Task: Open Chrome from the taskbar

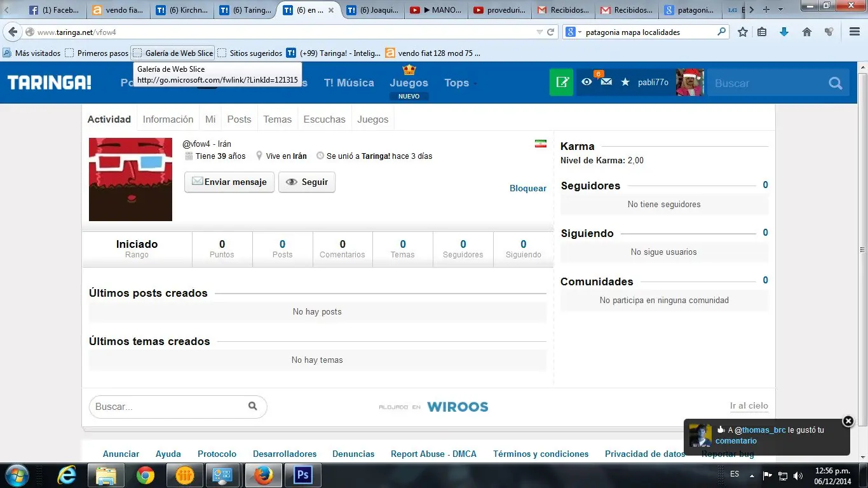Action: (145, 475)
